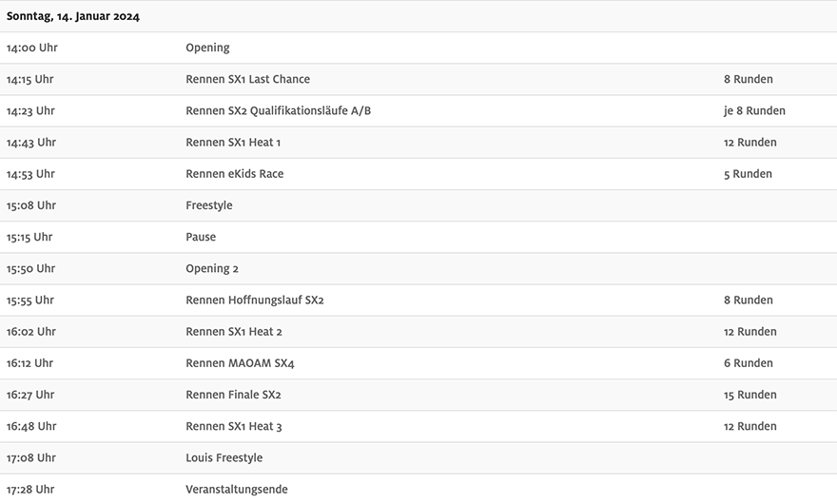Click the 15 Runden cell
Image resolution: width=837 pixels, height=504 pixels.
(x=750, y=395)
